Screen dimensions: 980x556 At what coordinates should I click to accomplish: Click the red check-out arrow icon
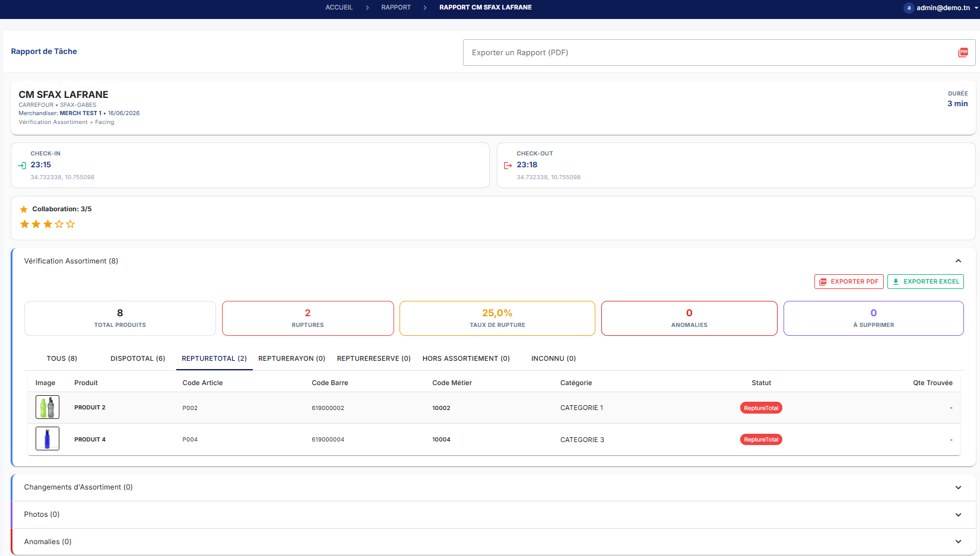[x=508, y=166]
